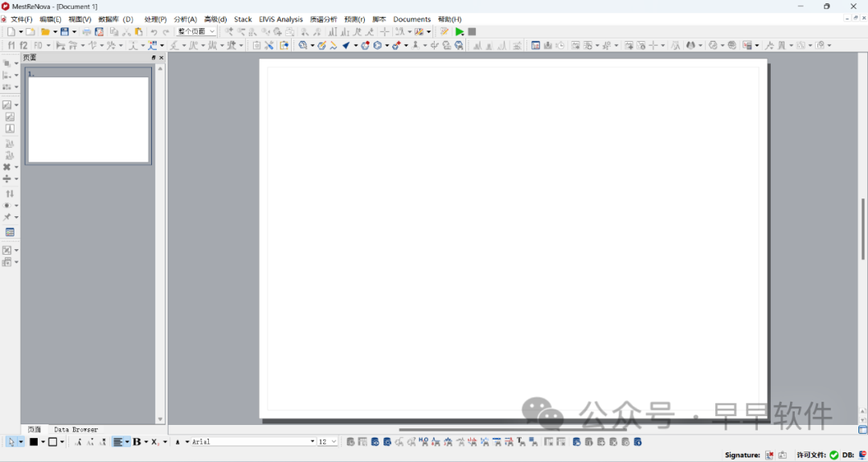The image size is (868, 462).
Task: Click the Save icon in toolbar
Action: (x=65, y=32)
